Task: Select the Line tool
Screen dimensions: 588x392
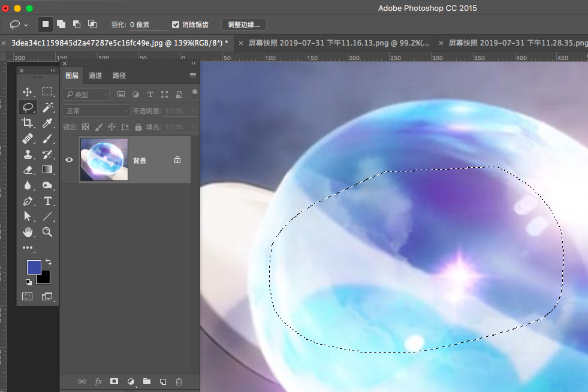Action: (47, 216)
